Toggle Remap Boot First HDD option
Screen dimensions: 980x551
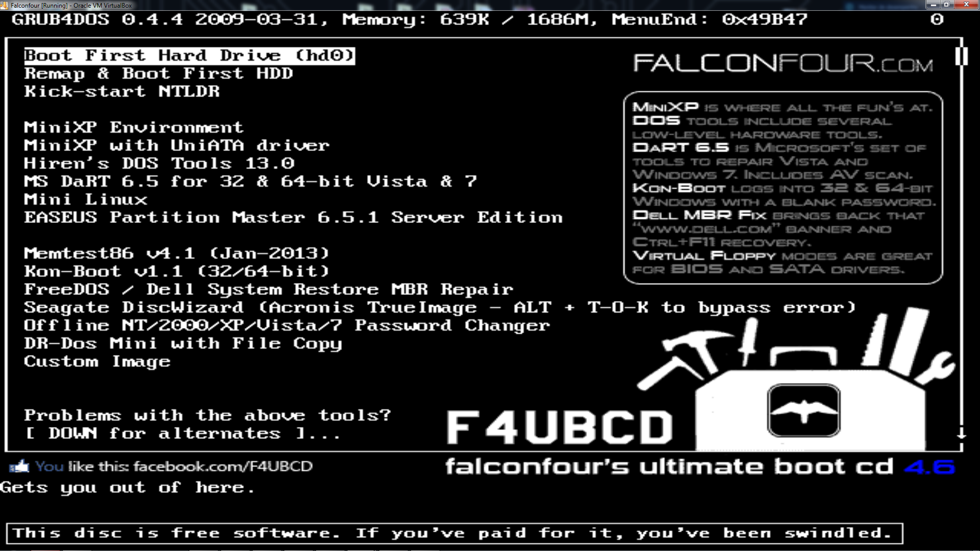[x=158, y=72]
